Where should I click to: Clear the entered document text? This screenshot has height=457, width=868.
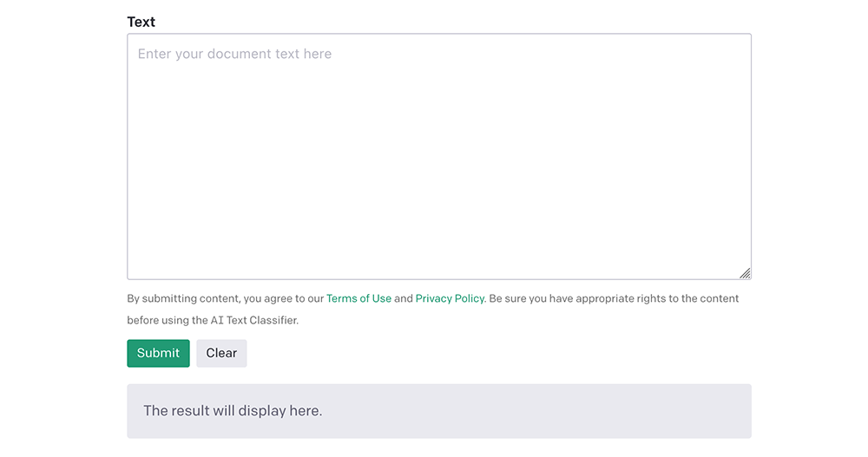pos(221,353)
